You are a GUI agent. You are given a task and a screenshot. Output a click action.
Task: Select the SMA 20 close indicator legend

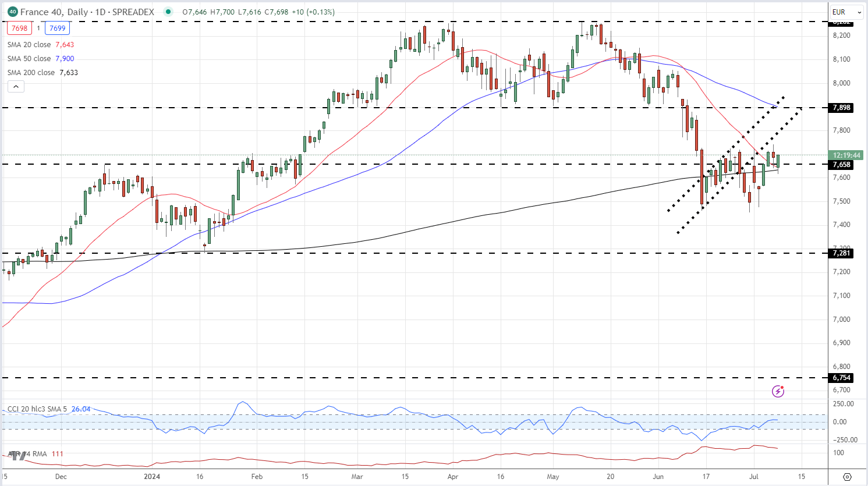[29, 45]
